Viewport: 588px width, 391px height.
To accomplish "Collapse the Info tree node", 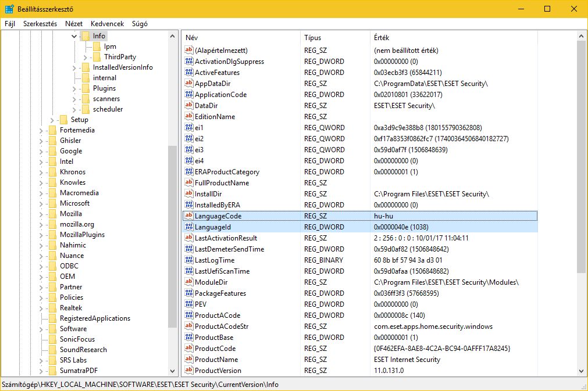I will pos(74,37).
